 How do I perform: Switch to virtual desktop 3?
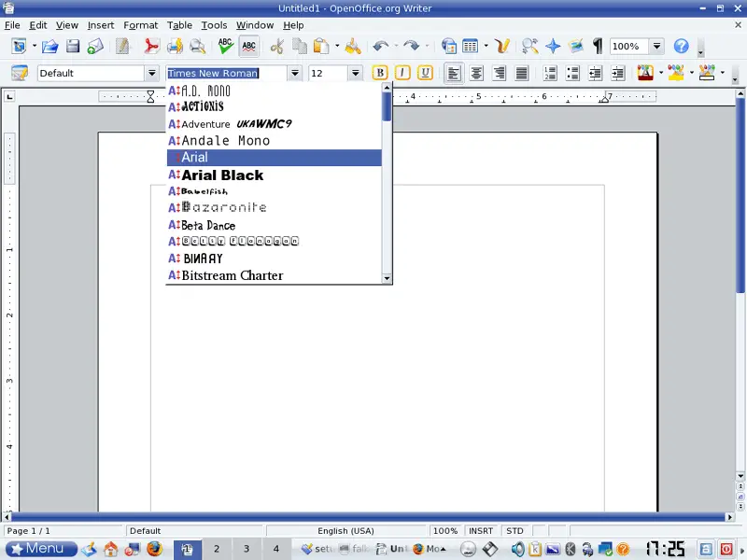coord(247,549)
